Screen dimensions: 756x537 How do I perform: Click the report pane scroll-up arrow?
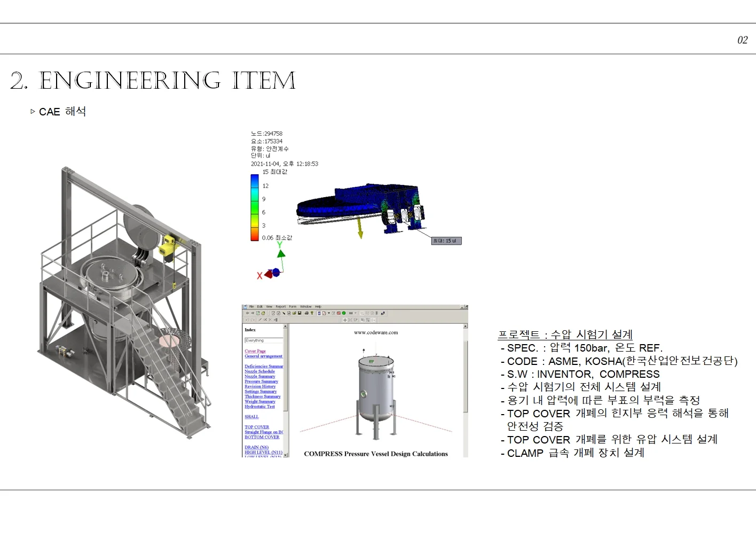coord(466,326)
